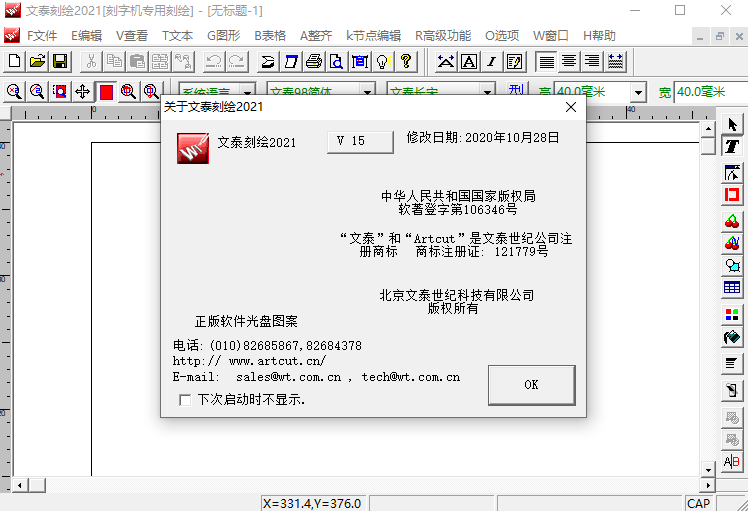The height and width of the screenshot is (511, 748).
Task: Click the node edit tool icon in right toolbar
Action: [x=732, y=172]
